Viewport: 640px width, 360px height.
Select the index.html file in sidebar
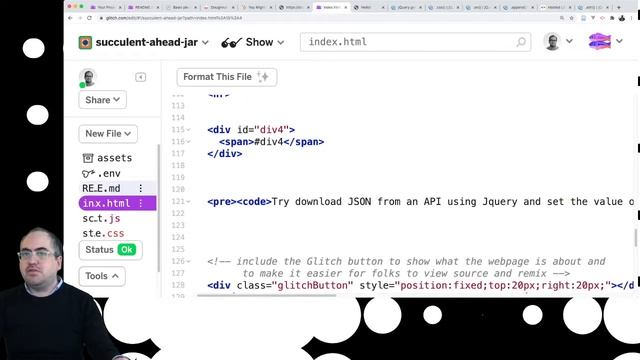coord(117,203)
